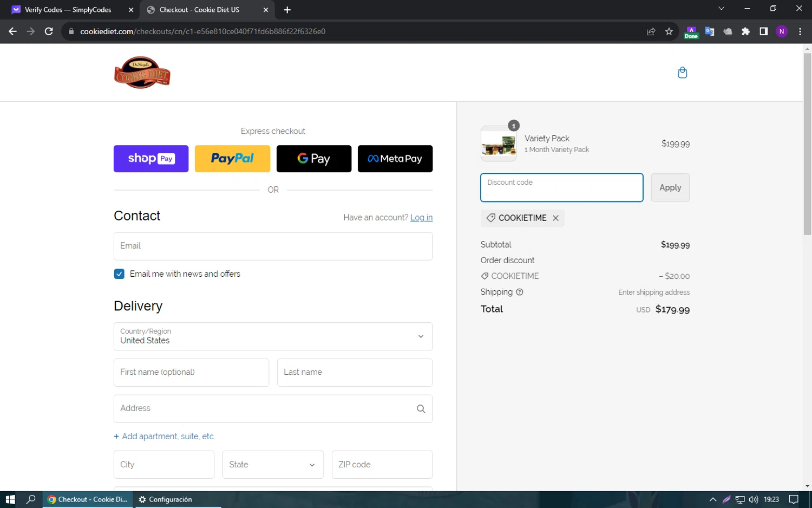Open Windows taskbar search
The height and width of the screenshot is (508, 812).
[x=31, y=499]
